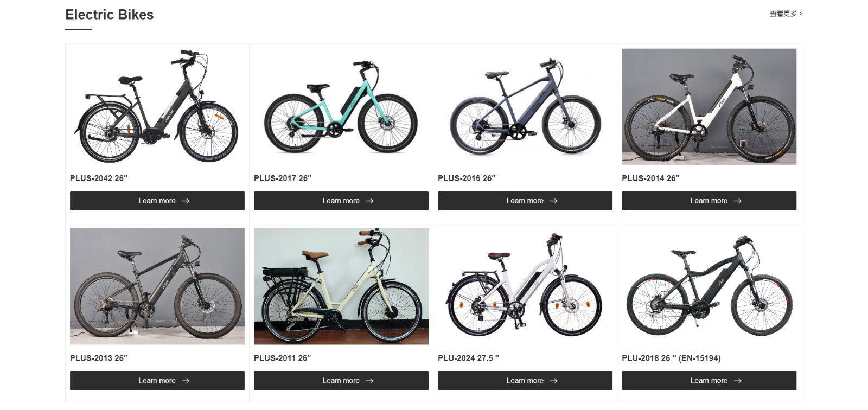The height and width of the screenshot is (410, 868).
Task: Select the PLU-2018 26" (EN-15194) title
Action: point(671,358)
